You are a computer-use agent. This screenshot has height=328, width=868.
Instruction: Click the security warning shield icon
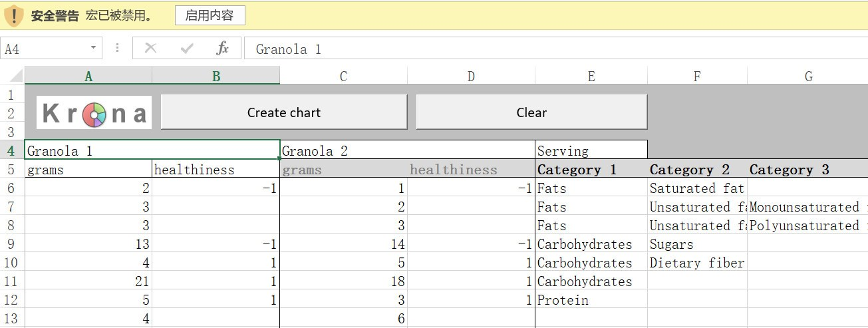[x=13, y=16]
